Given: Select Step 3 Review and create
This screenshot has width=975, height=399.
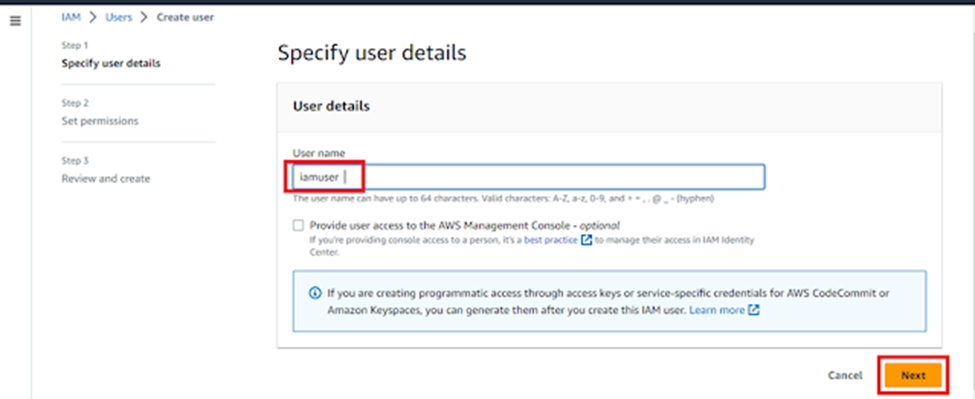Looking at the screenshot, I should pyautogui.click(x=106, y=179).
